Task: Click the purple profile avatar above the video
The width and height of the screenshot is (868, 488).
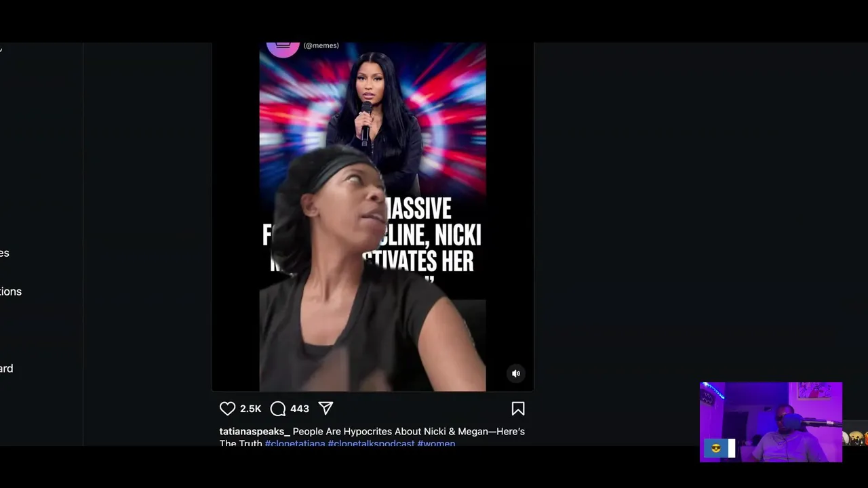Action: coord(283,49)
